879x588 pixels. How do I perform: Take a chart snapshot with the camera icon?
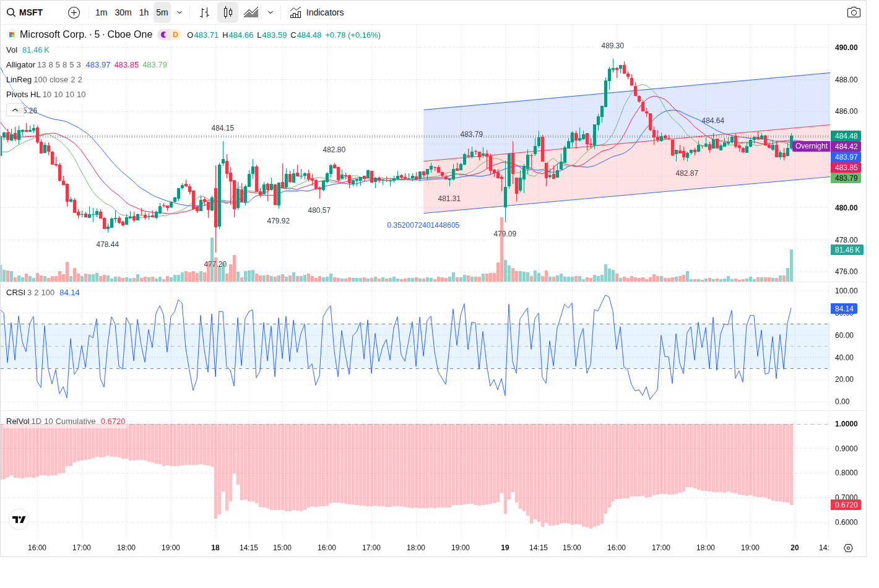click(854, 12)
